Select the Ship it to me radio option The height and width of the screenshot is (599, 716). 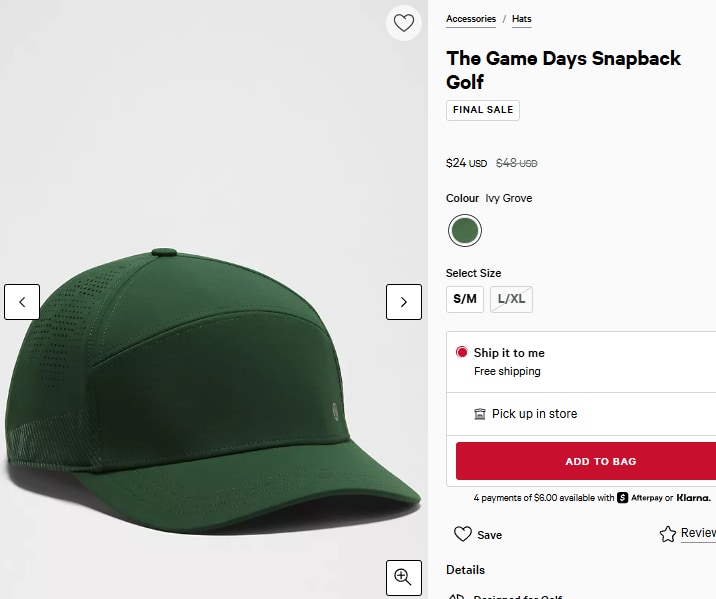click(462, 352)
